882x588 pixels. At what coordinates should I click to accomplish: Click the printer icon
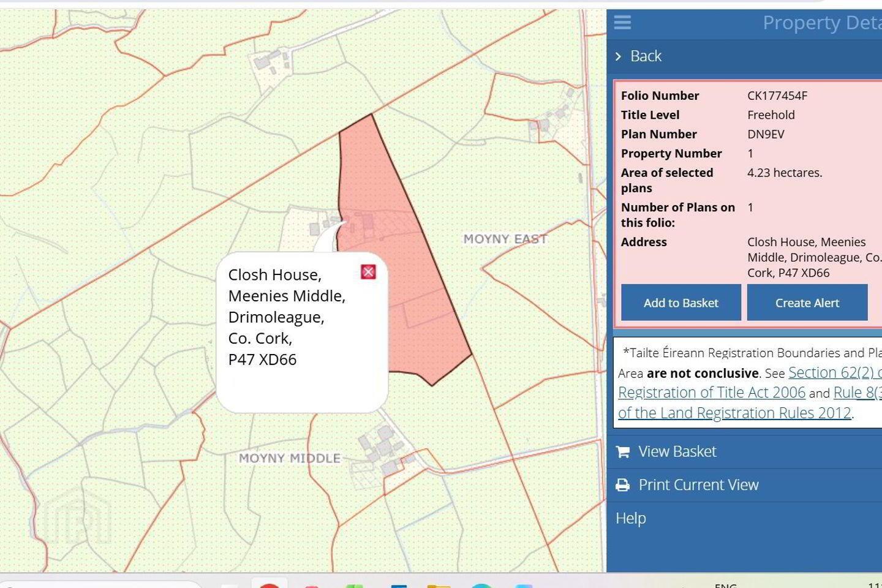coord(623,485)
